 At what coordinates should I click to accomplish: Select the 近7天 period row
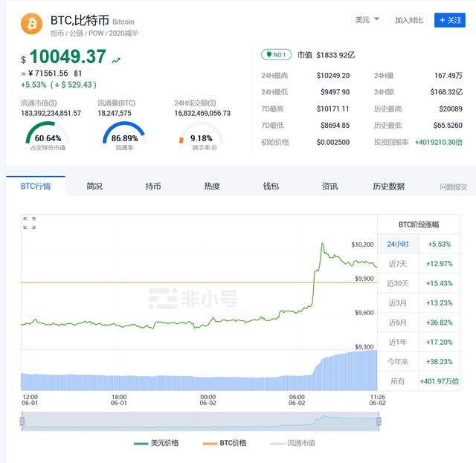[419, 264]
